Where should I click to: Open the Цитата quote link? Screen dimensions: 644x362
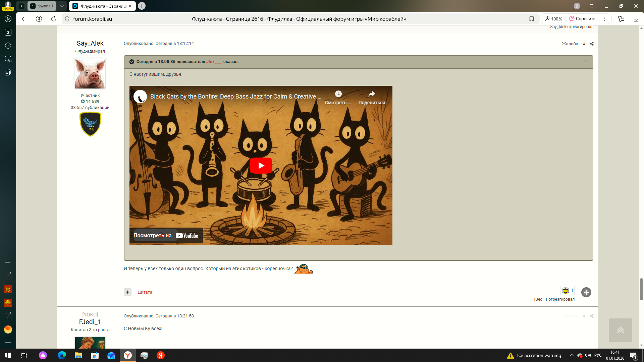pyautogui.click(x=145, y=292)
